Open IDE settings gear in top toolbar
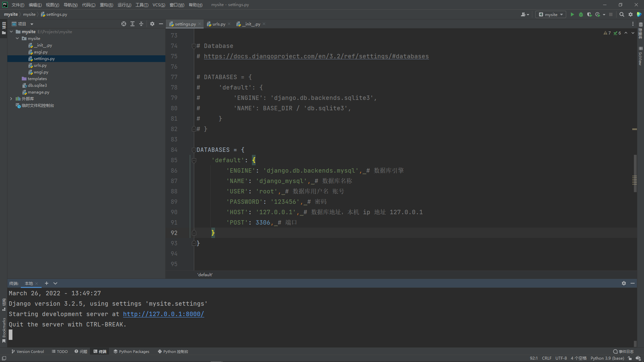The image size is (644, 362). point(631,14)
